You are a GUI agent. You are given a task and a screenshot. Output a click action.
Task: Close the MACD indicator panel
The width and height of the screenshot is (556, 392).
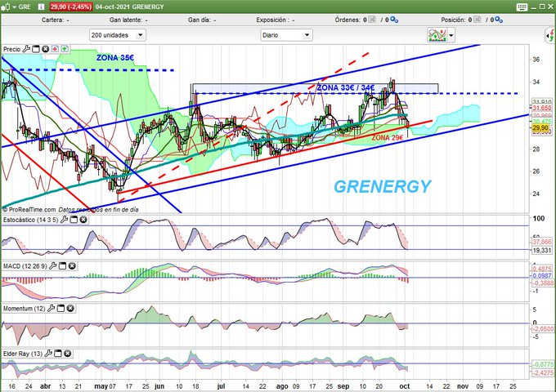[72, 266]
